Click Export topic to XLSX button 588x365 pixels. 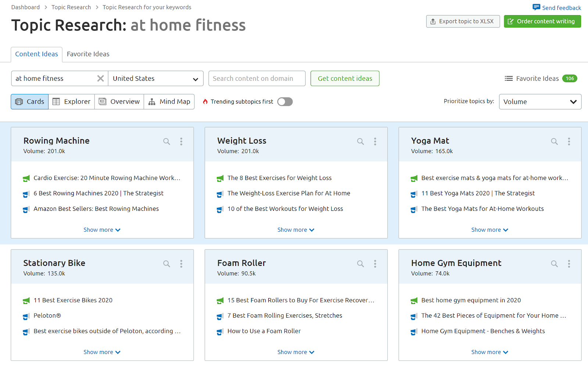[x=463, y=21]
